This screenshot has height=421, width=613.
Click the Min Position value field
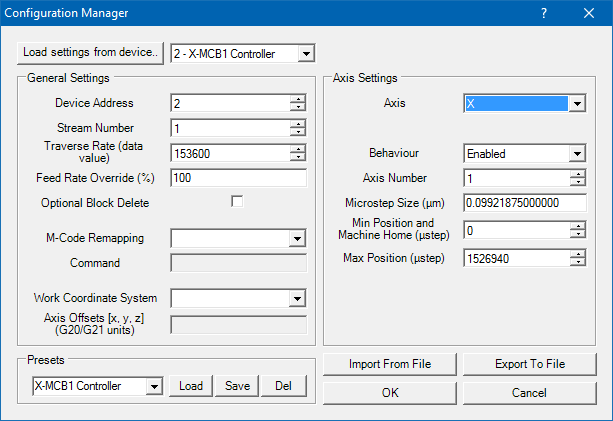tap(517, 231)
